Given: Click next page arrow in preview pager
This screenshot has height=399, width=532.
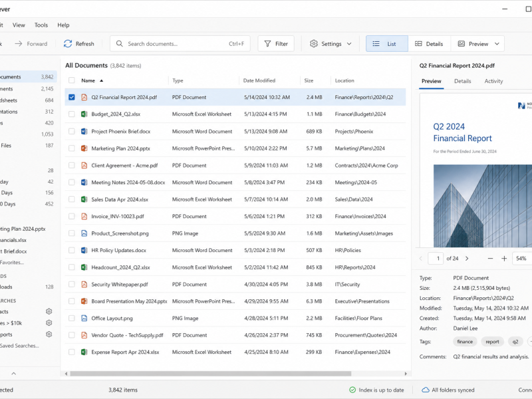Looking at the screenshot, I should pos(467,259).
